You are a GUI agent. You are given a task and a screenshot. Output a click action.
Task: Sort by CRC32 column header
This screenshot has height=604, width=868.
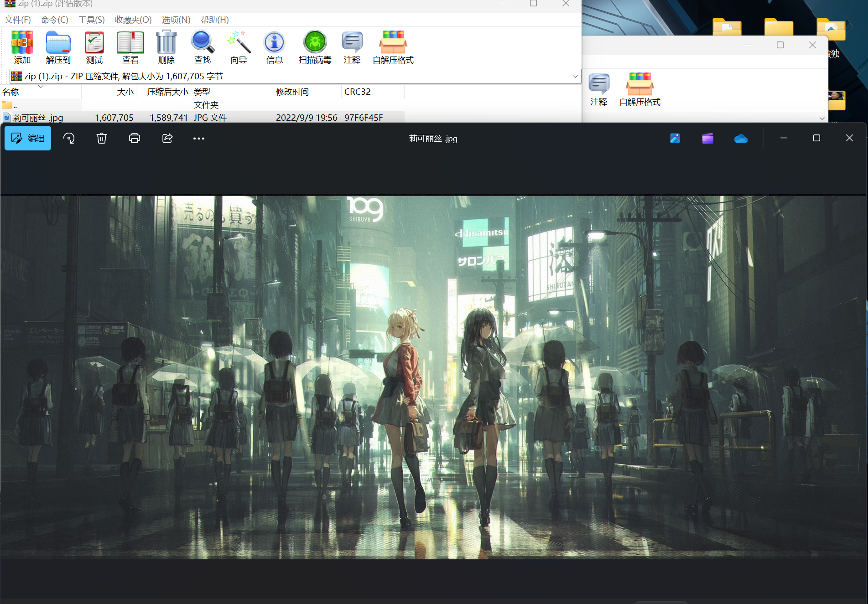point(373,92)
